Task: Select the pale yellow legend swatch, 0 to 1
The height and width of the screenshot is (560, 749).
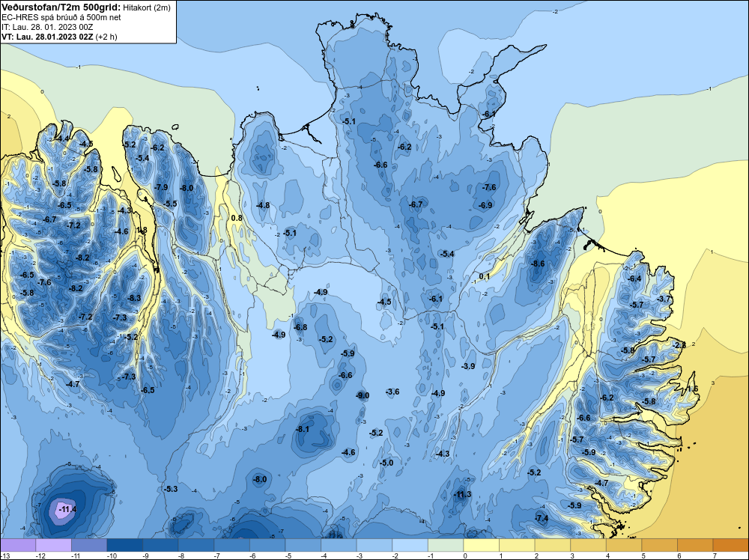Action: (481, 545)
